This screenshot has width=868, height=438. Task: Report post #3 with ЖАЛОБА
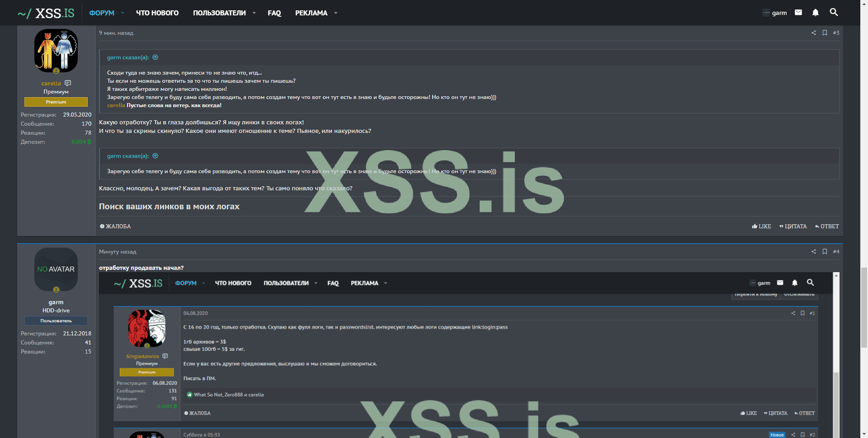[115, 226]
